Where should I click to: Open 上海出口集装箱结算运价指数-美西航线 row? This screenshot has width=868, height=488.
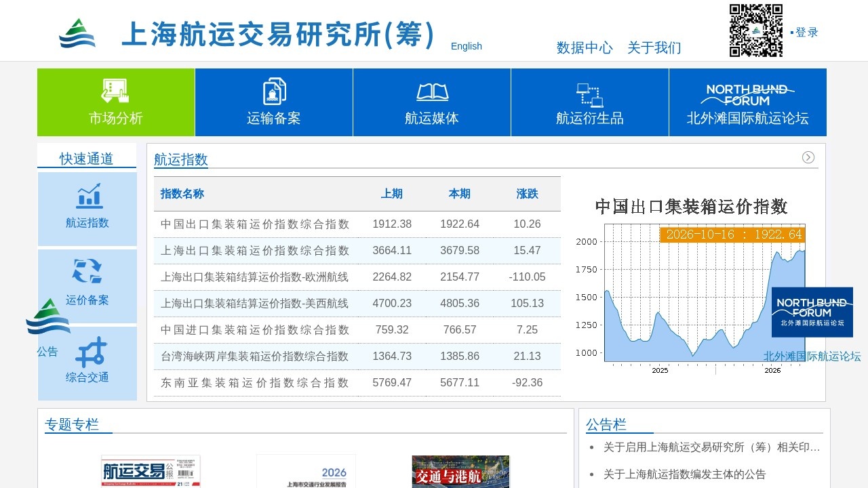pyautogui.click(x=357, y=304)
